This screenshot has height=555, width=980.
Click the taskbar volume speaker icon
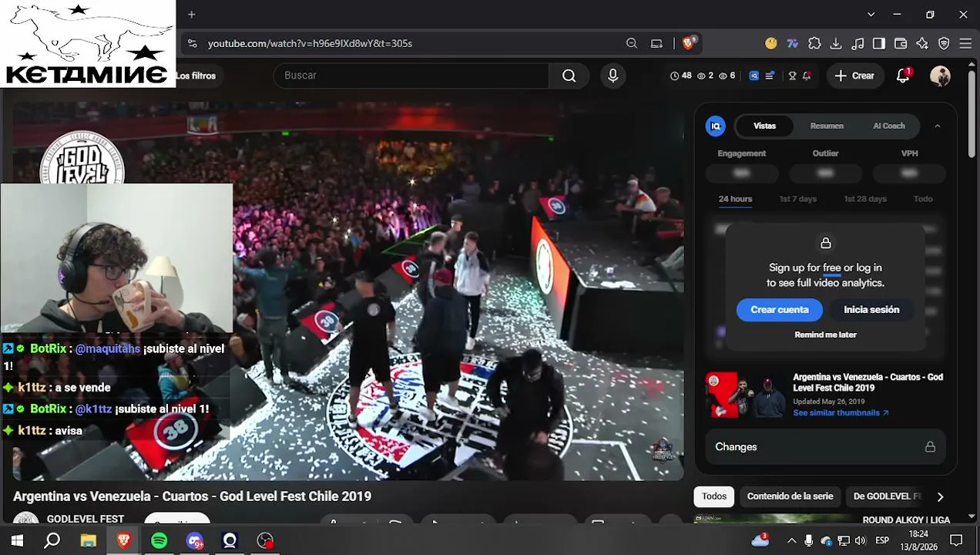click(x=861, y=540)
